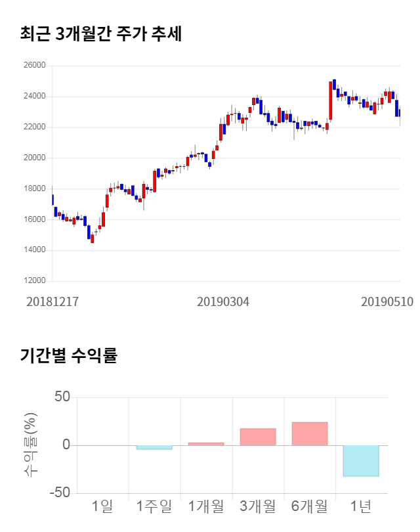420x532 pixels.
Task: Click the 1년 period label
Action: 361,506
